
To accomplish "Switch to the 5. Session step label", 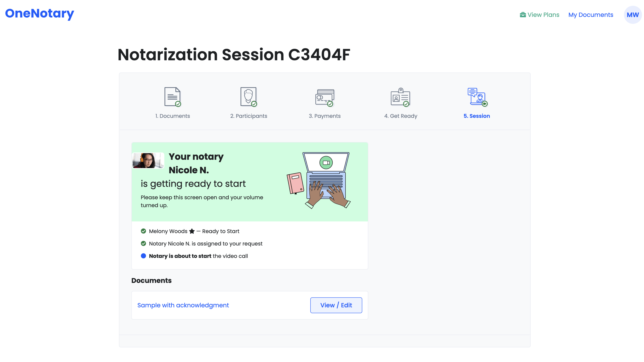I will pos(477,116).
